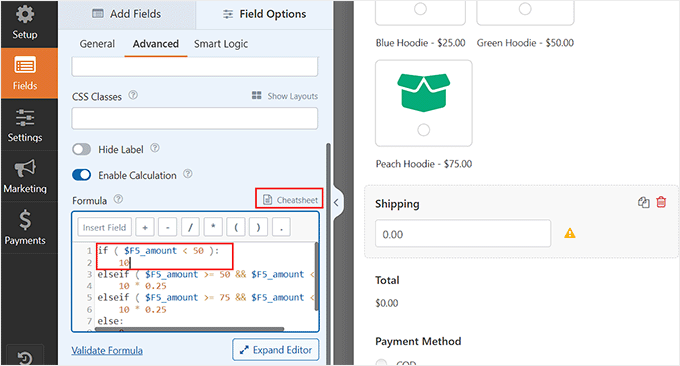Screen dimensions: 680x366
Task: Delete the Shipping field via trash icon
Action: coord(661,202)
